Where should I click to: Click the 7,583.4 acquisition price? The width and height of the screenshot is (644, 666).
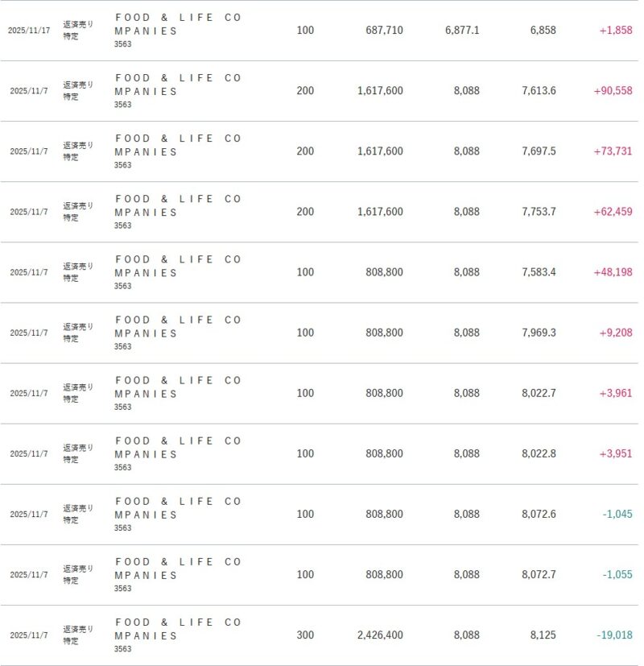(x=539, y=272)
